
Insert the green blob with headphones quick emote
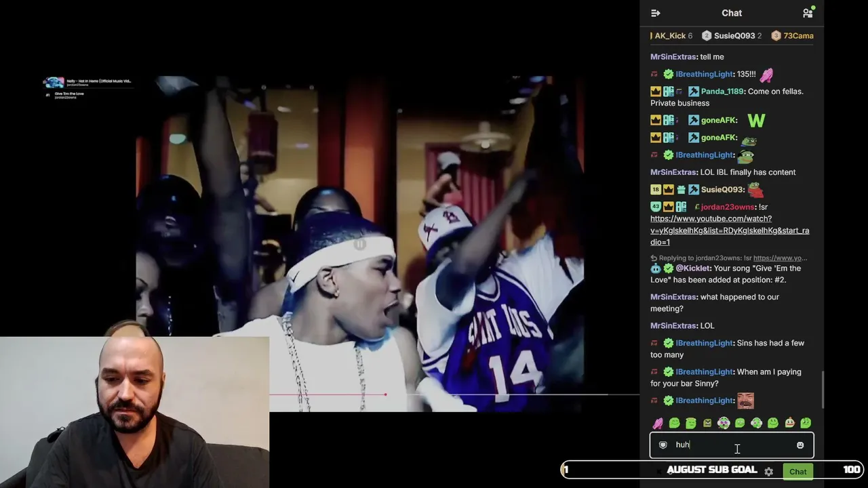(756, 423)
